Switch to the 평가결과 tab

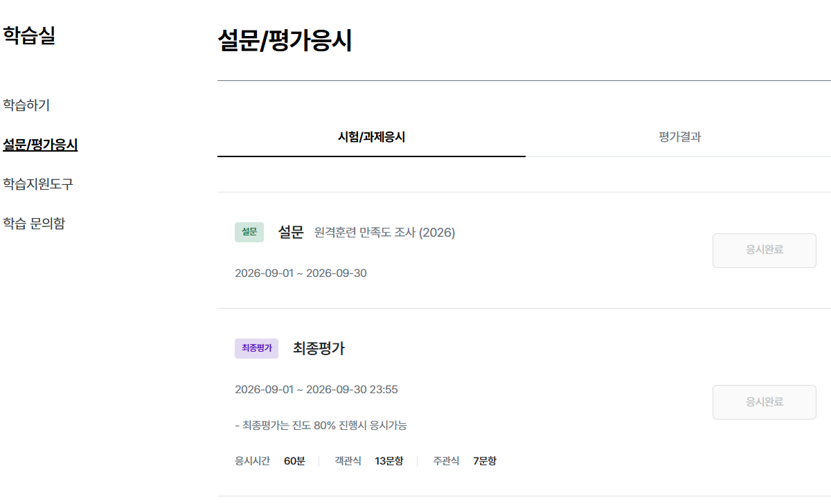coord(679,137)
